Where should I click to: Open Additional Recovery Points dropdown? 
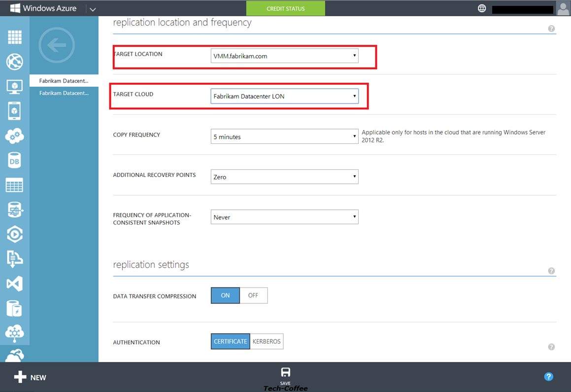click(x=284, y=176)
